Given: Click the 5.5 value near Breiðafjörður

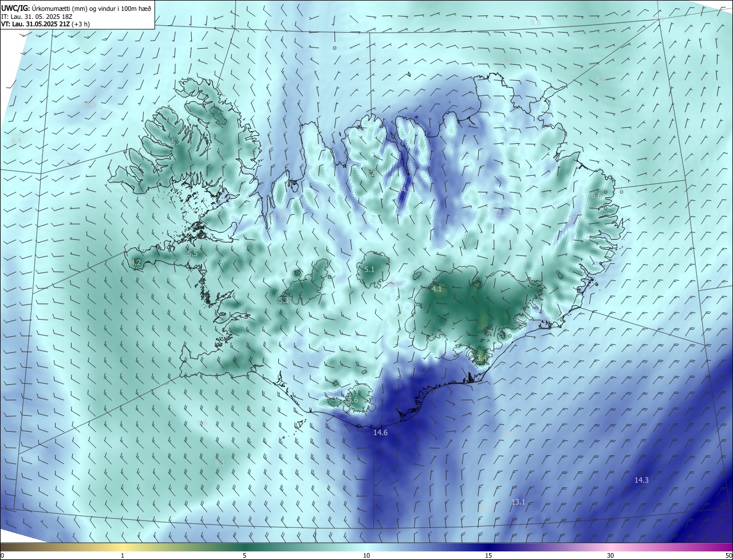Looking at the screenshot, I should click(192, 254).
